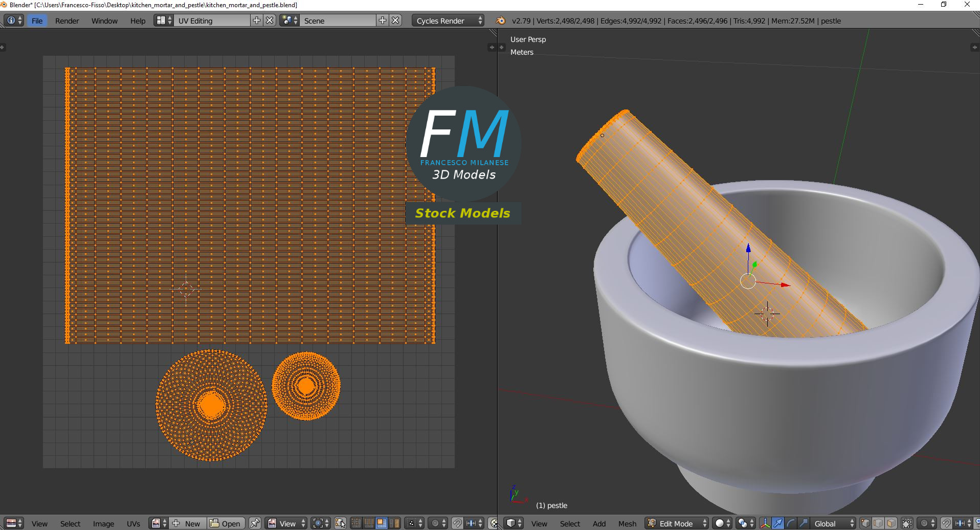Image resolution: width=980 pixels, height=530 pixels.
Task: Delete the active Scene
Action: pos(395,20)
